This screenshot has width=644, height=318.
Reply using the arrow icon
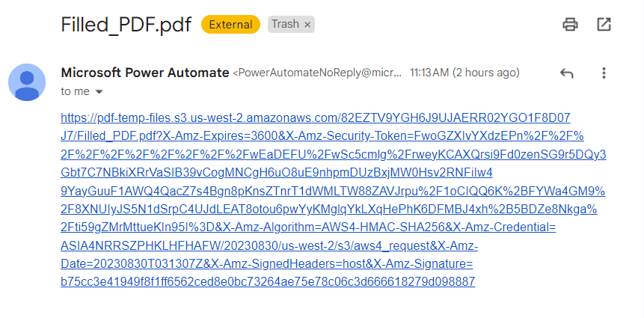tap(566, 73)
